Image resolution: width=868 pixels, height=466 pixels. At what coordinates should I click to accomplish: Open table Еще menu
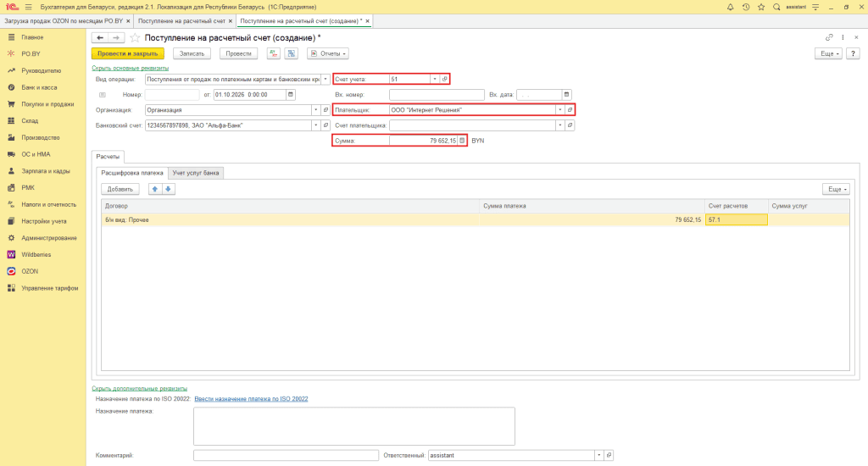click(836, 189)
